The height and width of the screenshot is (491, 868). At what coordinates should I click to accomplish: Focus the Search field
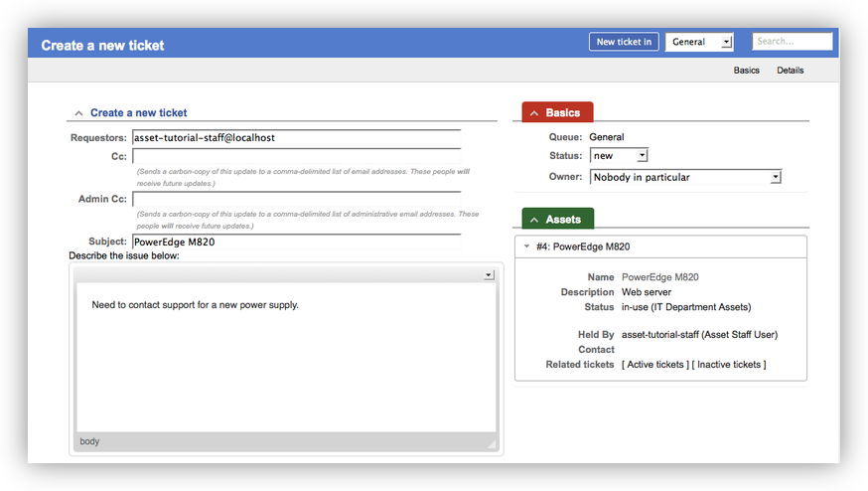(793, 41)
